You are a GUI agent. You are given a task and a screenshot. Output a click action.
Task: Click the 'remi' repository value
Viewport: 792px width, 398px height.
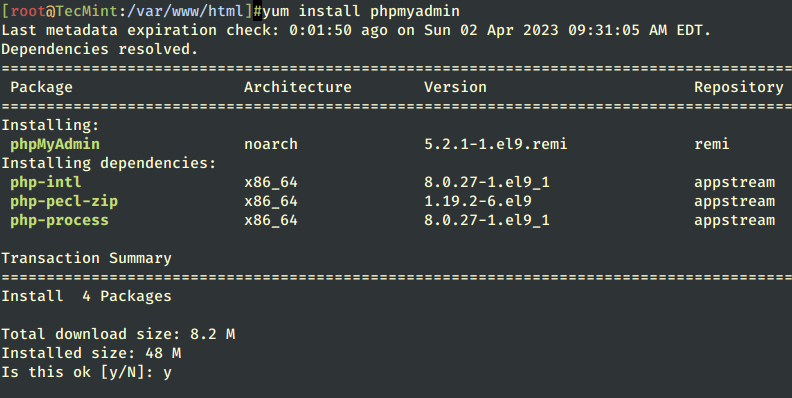pyautogui.click(x=712, y=144)
